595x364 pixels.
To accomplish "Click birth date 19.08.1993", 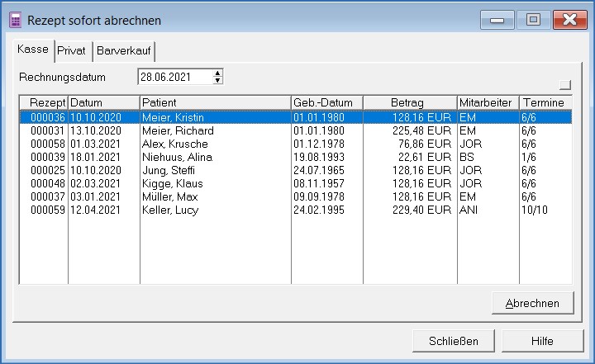I will [x=319, y=157].
